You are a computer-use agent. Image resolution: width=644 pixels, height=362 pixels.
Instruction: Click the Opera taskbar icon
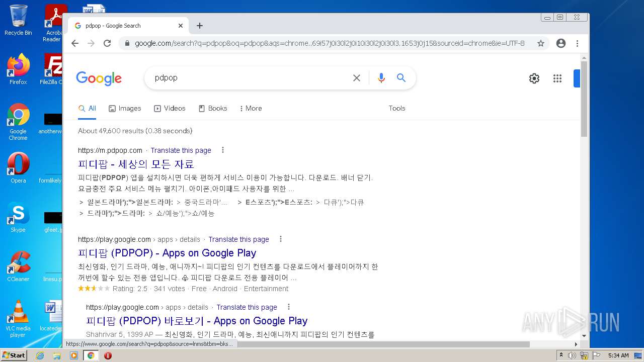click(108, 355)
